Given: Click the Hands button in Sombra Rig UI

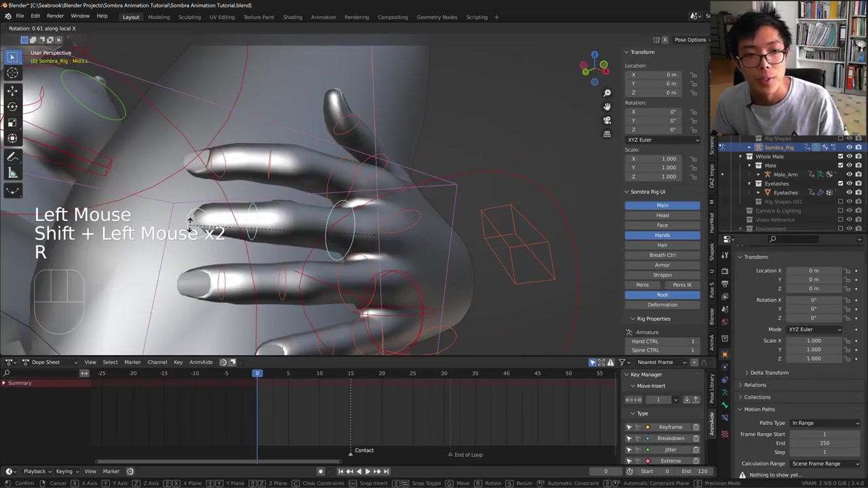Looking at the screenshot, I should [663, 235].
